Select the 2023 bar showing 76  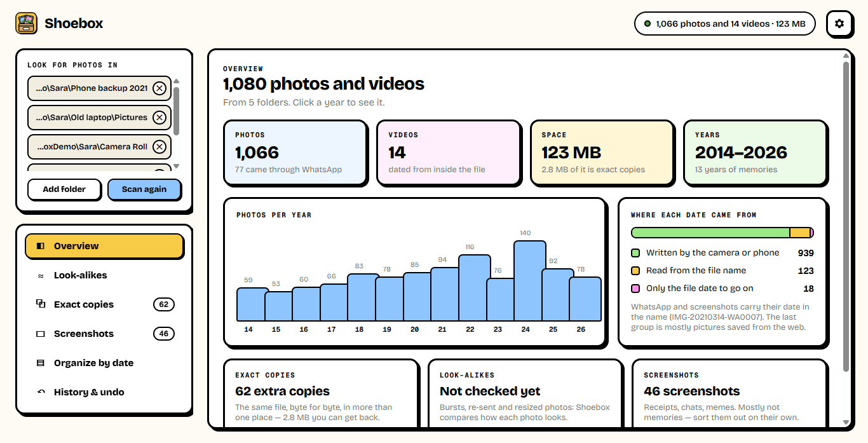pyautogui.click(x=501, y=299)
